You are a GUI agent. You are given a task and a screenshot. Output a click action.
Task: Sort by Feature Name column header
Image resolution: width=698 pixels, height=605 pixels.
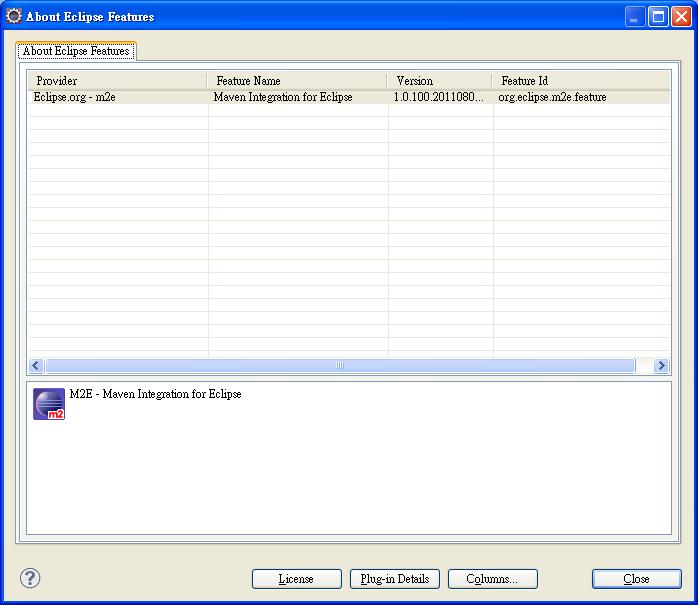tap(297, 81)
